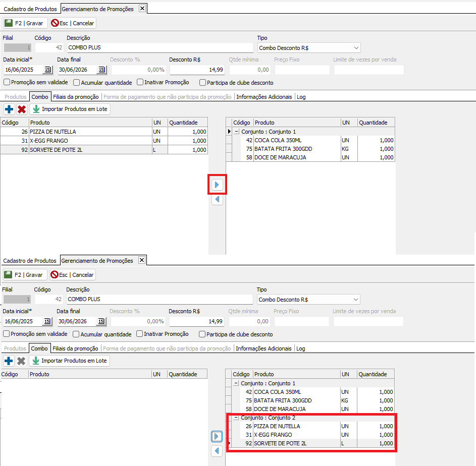The width and height of the screenshot is (476, 466).
Task: Click the right arrow button outlined in red
Action: click(217, 185)
